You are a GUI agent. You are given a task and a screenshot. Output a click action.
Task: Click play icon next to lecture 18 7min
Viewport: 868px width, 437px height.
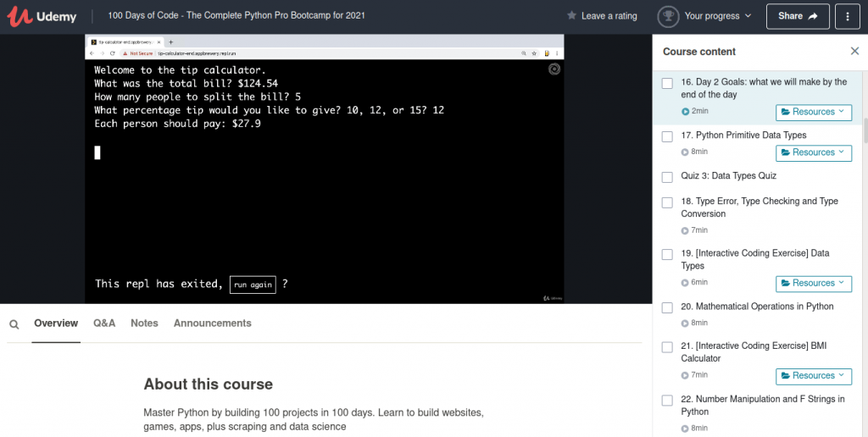pyautogui.click(x=685, y=230)
